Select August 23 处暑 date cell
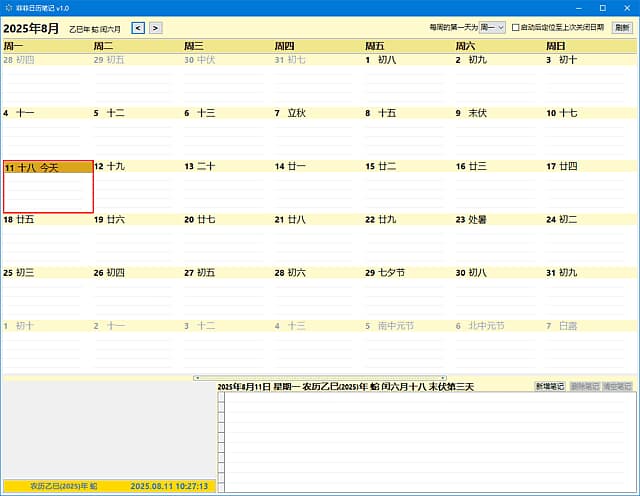This screenshot has width=640, height=496. [x=498, y=236]
